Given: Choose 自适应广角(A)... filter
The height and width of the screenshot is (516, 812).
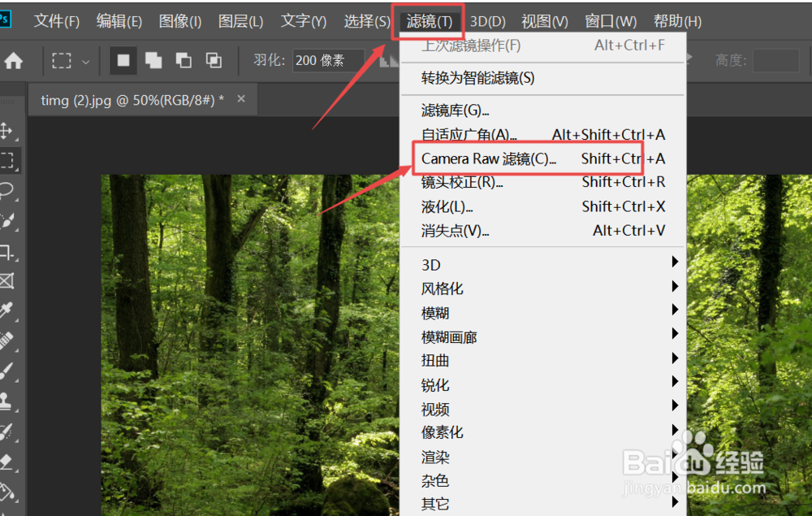Looking at the screenshot, I should pyautogui.click(x=542, y=135).
